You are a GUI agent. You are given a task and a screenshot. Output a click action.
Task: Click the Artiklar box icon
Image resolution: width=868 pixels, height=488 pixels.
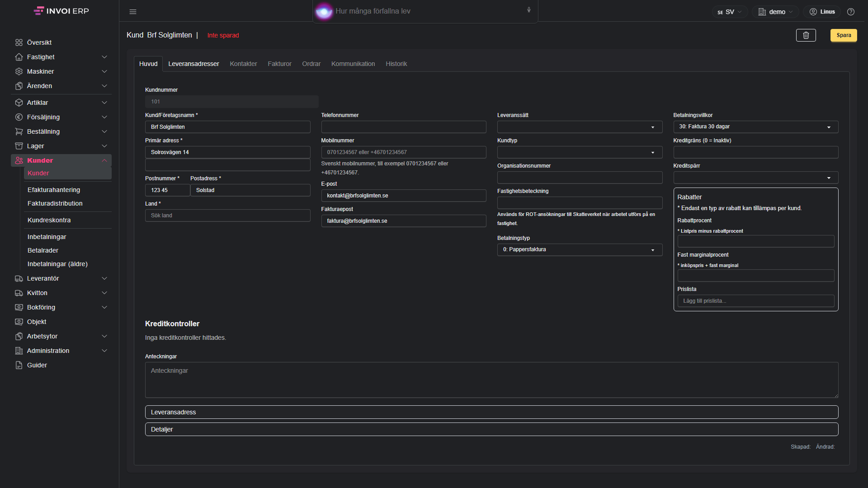click(x=19, y=103)
